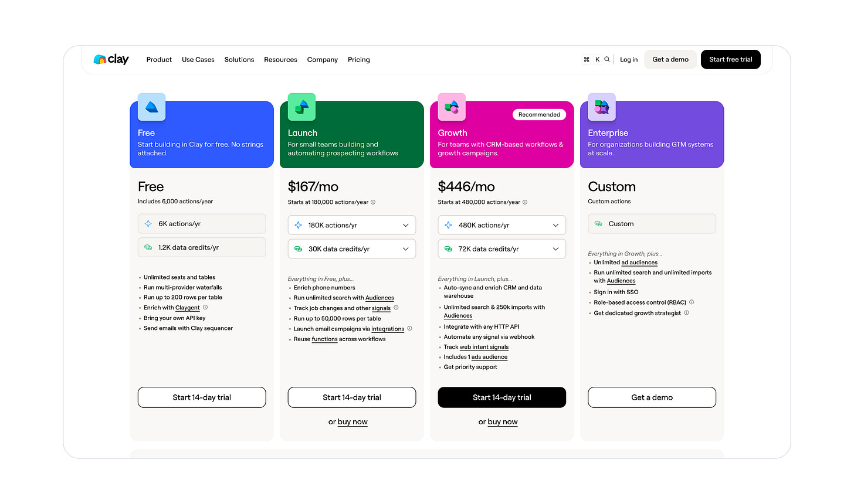The width and height of the screenshot is (854, 504).
Task: Open the web intent signals link
Action: click(484, 347)
